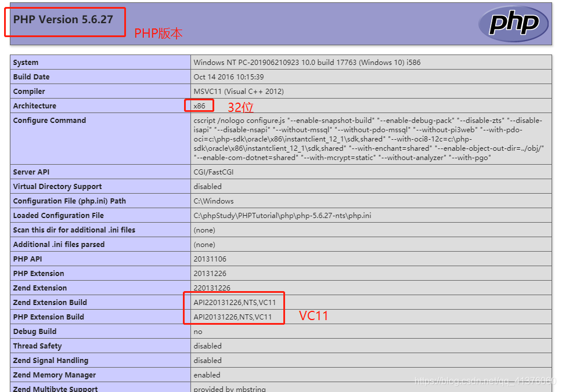This screenshot has height=392, width=562.
Task: Click Virtual Directory Support 'disabled' value
Action: coord(207,187)
